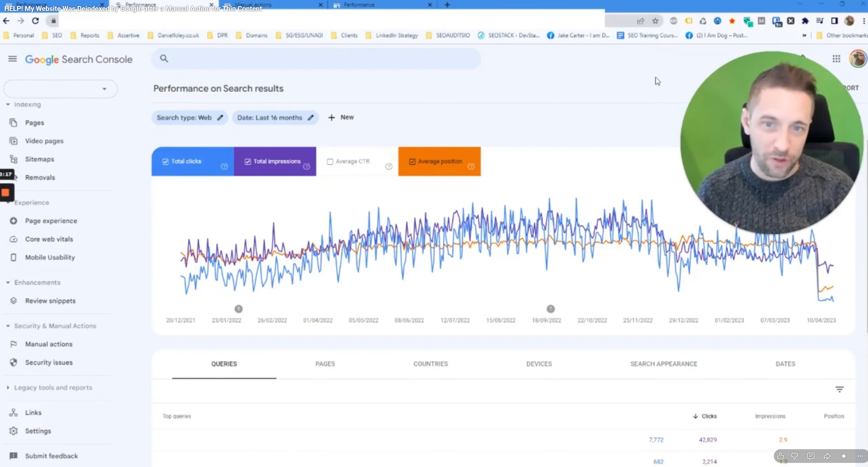868x467 pixels.
Task: Open Video pages report
Action: (44, 141)
